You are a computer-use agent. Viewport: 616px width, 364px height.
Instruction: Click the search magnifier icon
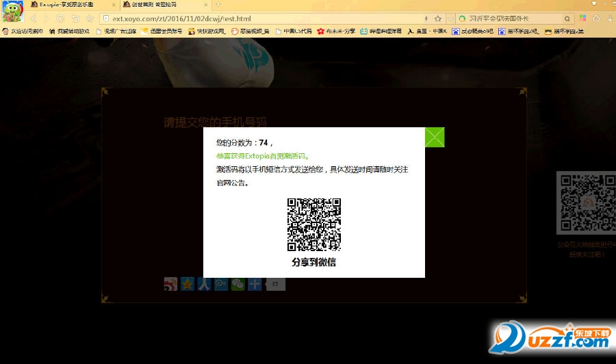tap(567, 18)
